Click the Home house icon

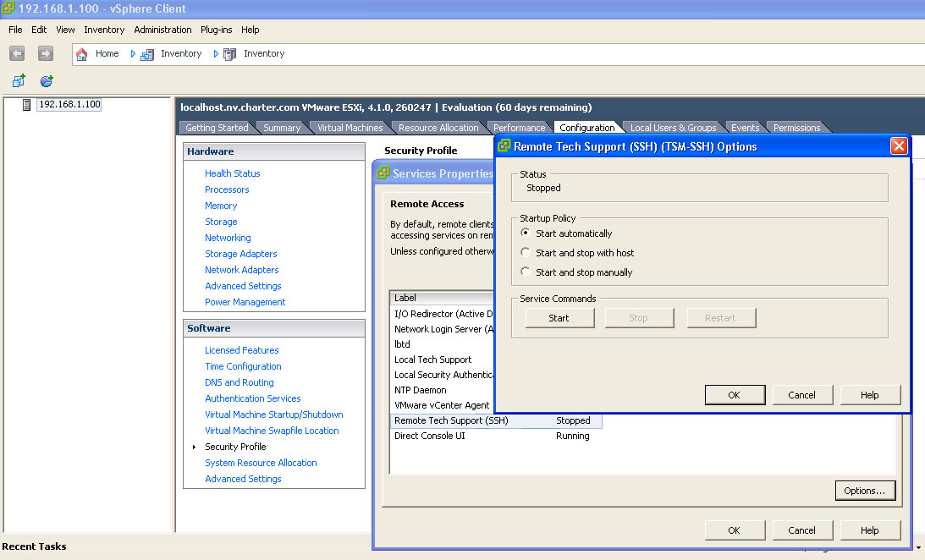tap(82, 54)
